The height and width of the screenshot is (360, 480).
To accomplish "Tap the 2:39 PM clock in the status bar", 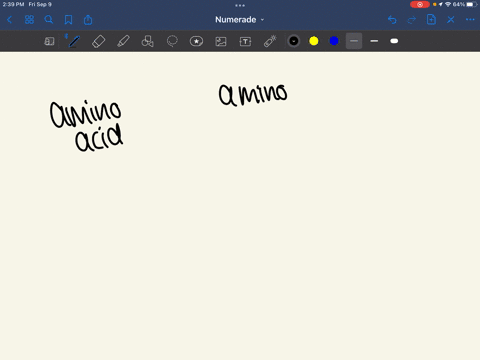I will [13, 4].
